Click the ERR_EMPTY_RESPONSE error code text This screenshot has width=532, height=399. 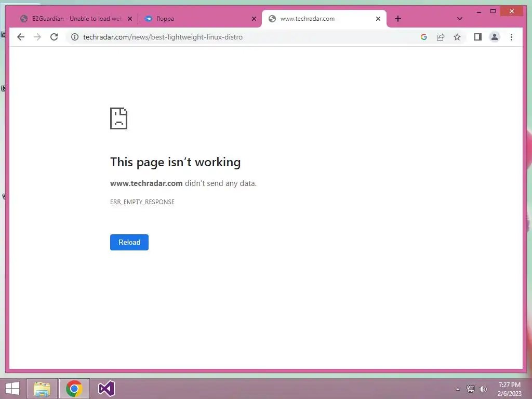point(142,202)
